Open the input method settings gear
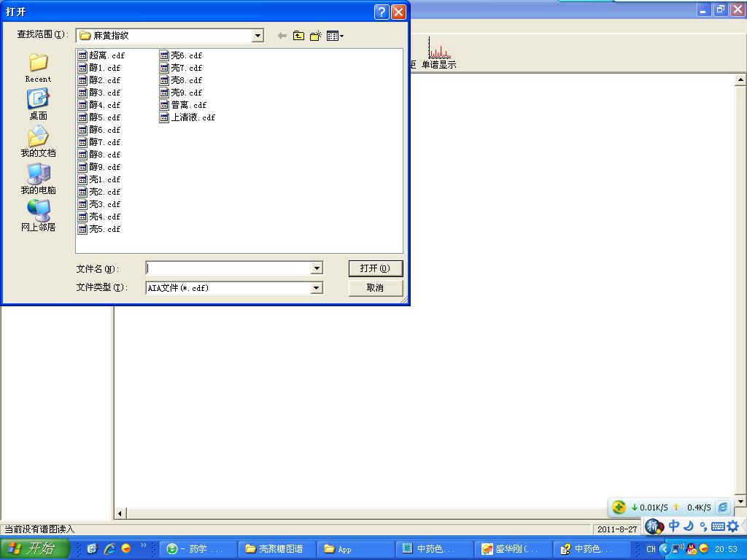Screen dimensions: 747x560 pos(732,526)
